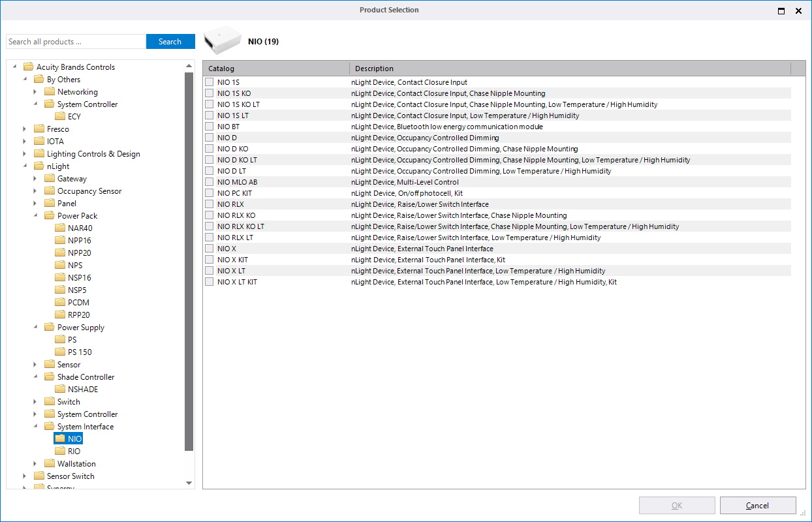Sort by the Catalog column header
Screen dimensions: 812x522
tap(276, 69)
